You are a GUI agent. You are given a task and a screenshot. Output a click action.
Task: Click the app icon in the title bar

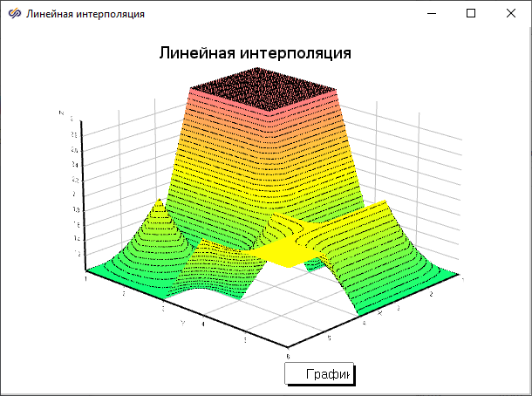14,14
